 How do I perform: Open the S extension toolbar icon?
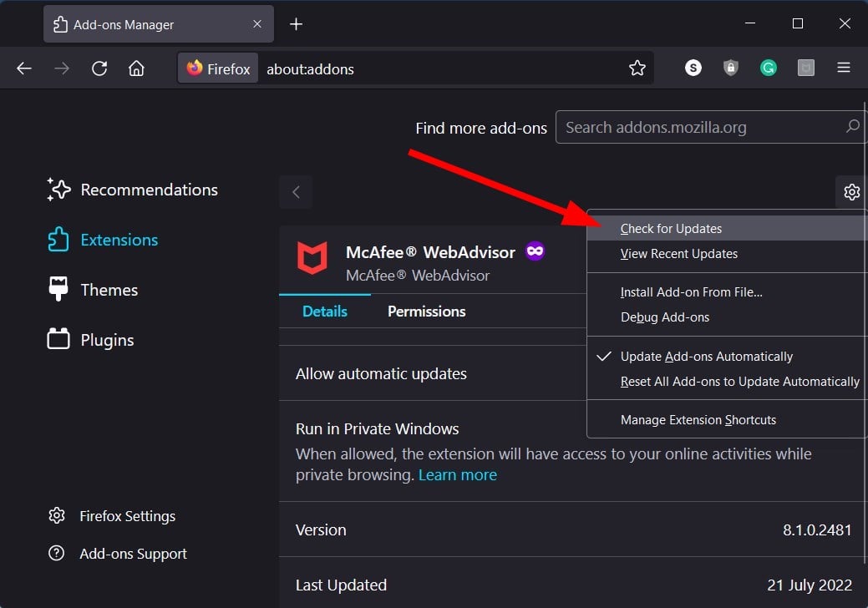(693, 68)
